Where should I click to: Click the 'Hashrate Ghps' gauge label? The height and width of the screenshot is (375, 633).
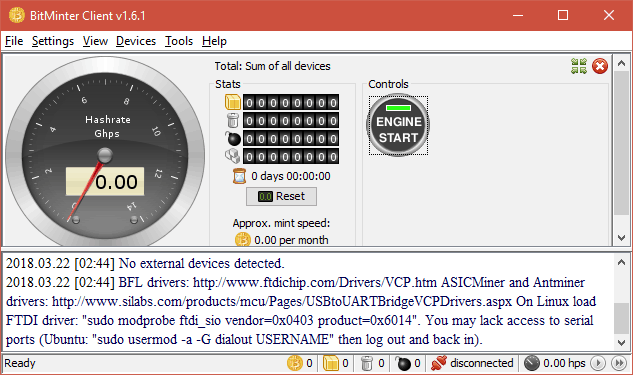107,126
